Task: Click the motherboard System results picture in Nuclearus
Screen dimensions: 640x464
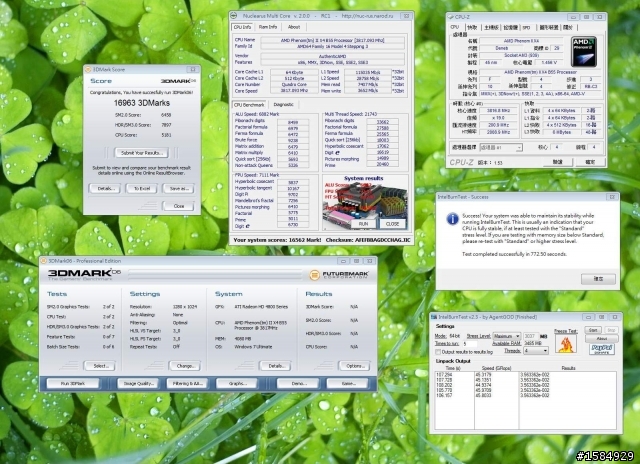Action: coord(365,204)
